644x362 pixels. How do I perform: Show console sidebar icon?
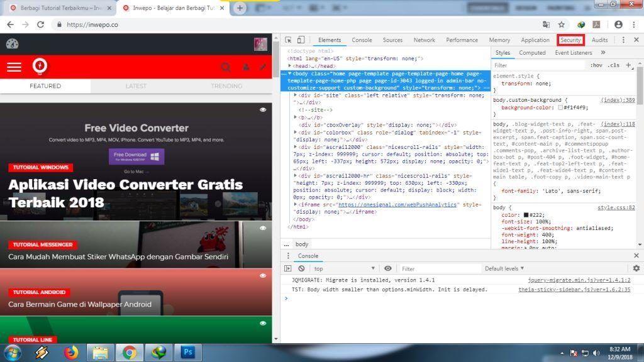[288, 268]
